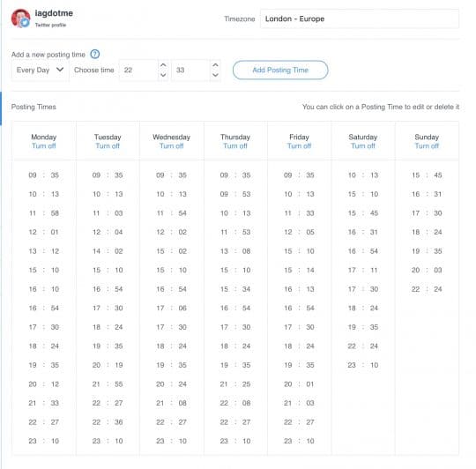Click the hour input field showing 22
This screenshot has height=469, width=476.
[138, 71]
